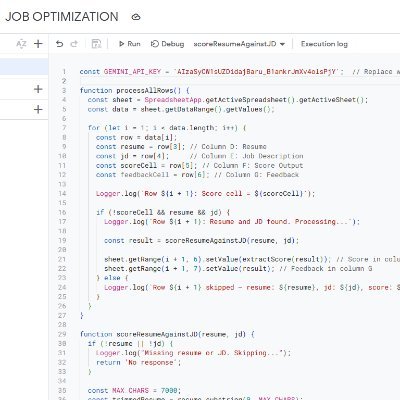Click the scoreResumeAgainstJD function definition line 29

pyautogui.click(x=167, y=334)
